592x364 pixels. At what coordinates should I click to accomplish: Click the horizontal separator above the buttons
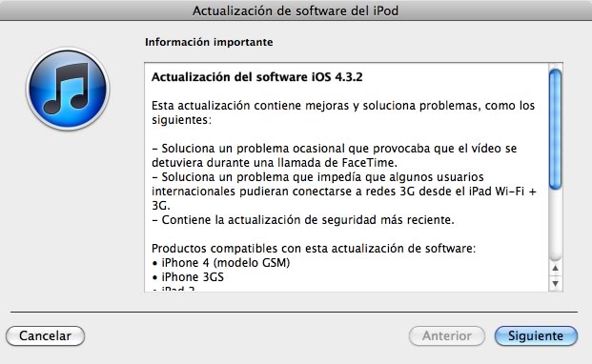click(295, 312)
